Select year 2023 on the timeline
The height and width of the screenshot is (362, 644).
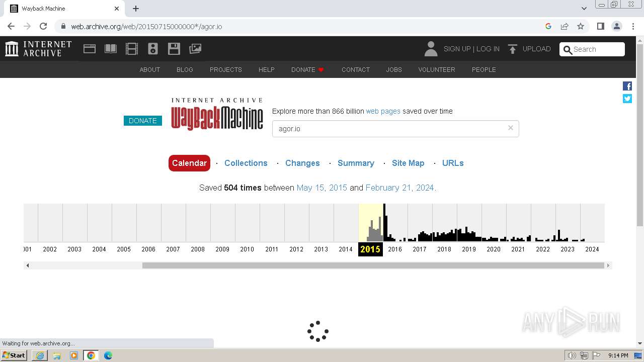pos(568,249)
